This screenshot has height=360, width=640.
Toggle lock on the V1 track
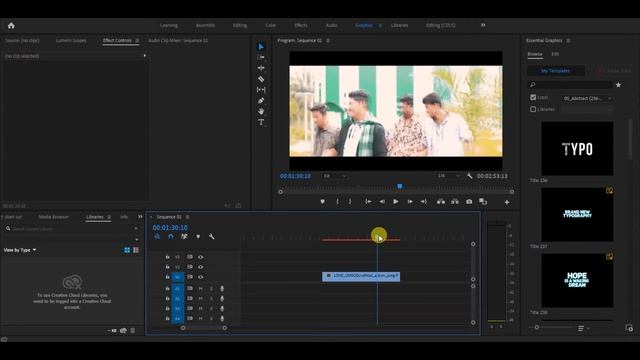pos(167,277)
